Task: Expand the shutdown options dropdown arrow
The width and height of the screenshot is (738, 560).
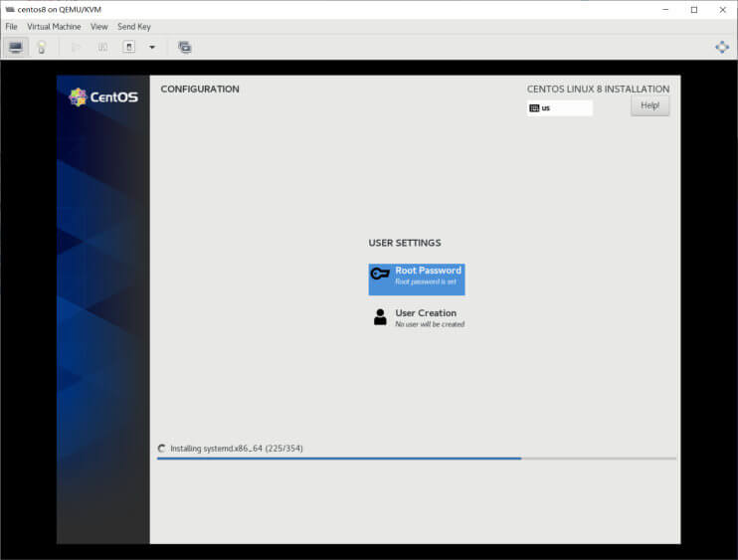Action: click(x=152, y=47)
